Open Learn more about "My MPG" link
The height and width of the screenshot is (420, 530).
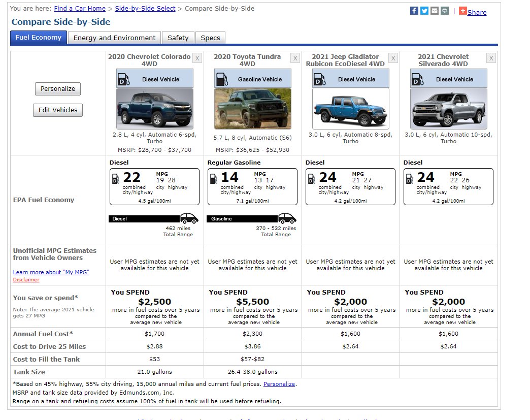pyautogui.click(x=51, y=272)
